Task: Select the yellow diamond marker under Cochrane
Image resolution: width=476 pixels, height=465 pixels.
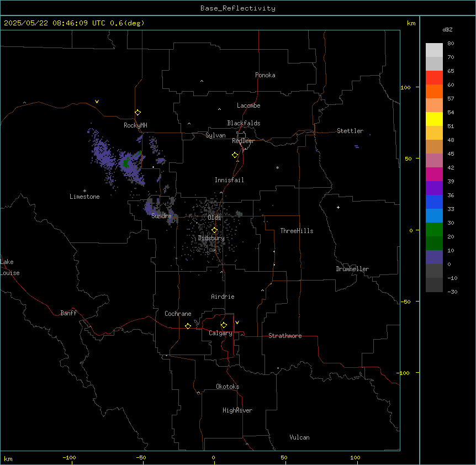Action: (188, 326)
